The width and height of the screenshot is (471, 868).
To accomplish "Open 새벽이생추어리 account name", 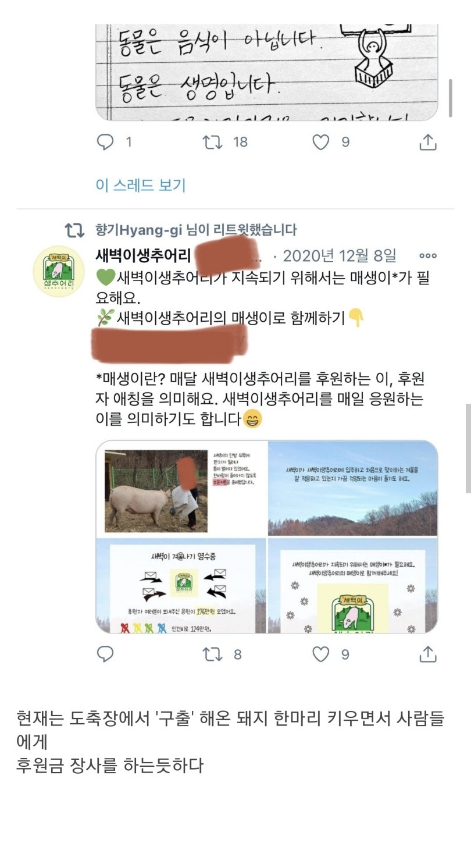I will pos(143,255).
